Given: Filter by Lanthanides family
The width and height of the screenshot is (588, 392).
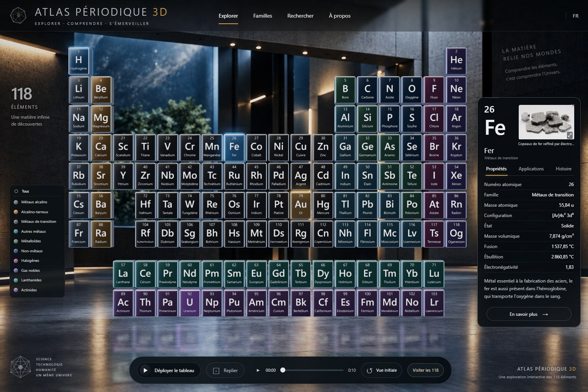Looking at the screenshot, I should click(x=37, y=280).
